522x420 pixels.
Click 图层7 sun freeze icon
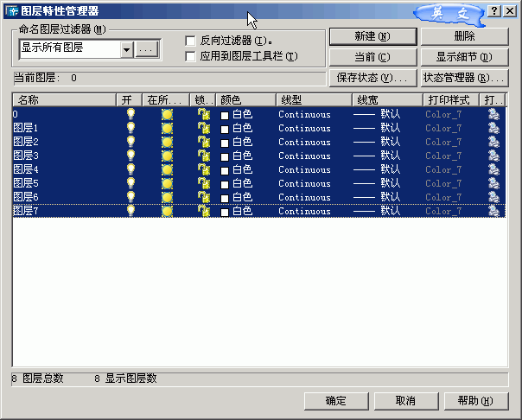(x=167, y=212)
